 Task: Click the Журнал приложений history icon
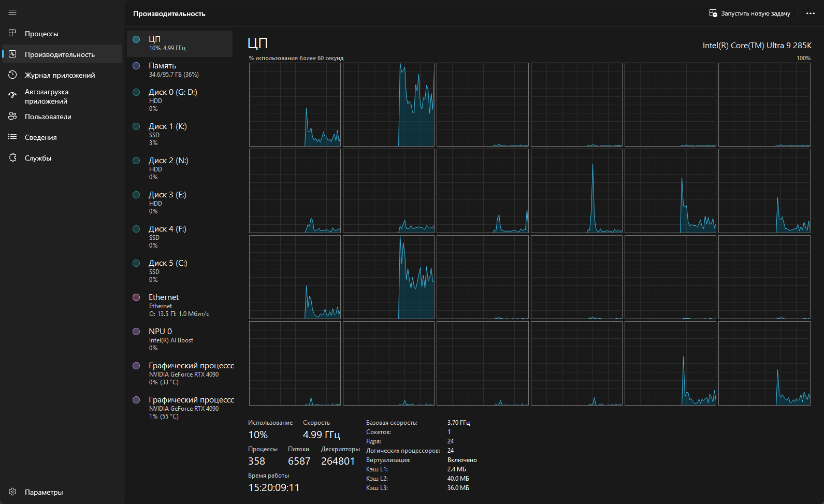pos(12,75)
